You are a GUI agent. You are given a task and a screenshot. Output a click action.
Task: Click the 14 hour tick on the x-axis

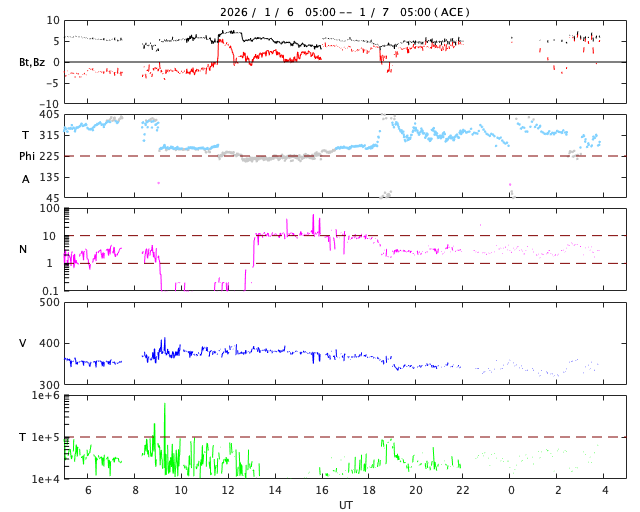point(275,490)
